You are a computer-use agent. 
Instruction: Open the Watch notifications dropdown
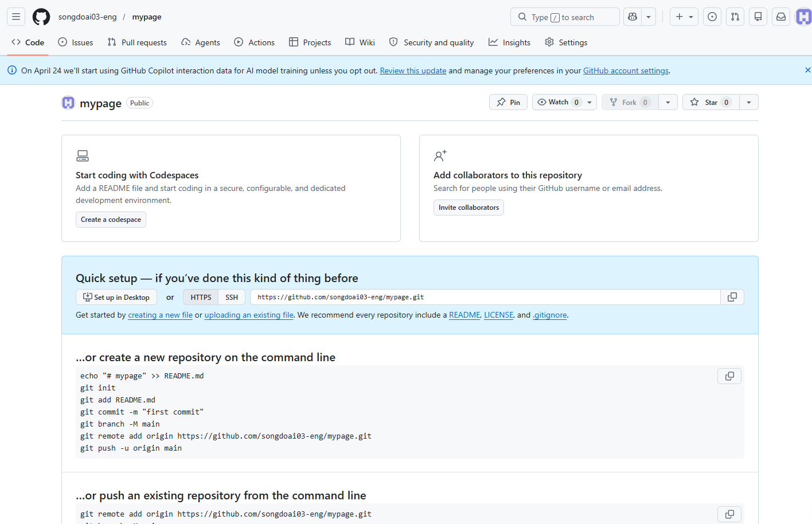click(564, 102)
